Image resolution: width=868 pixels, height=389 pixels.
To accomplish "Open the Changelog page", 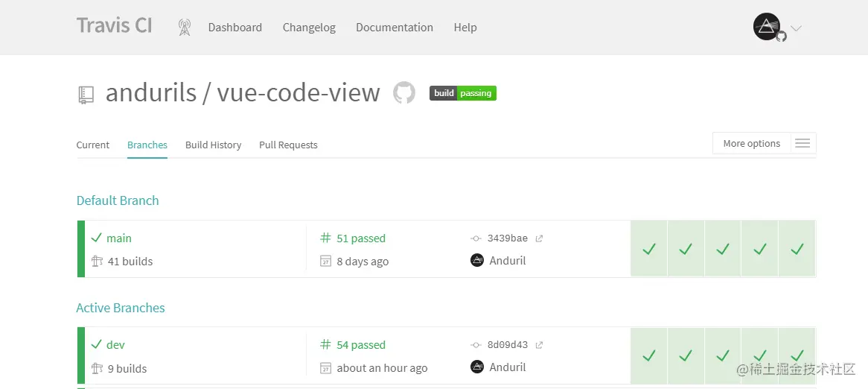I will 309,27.
